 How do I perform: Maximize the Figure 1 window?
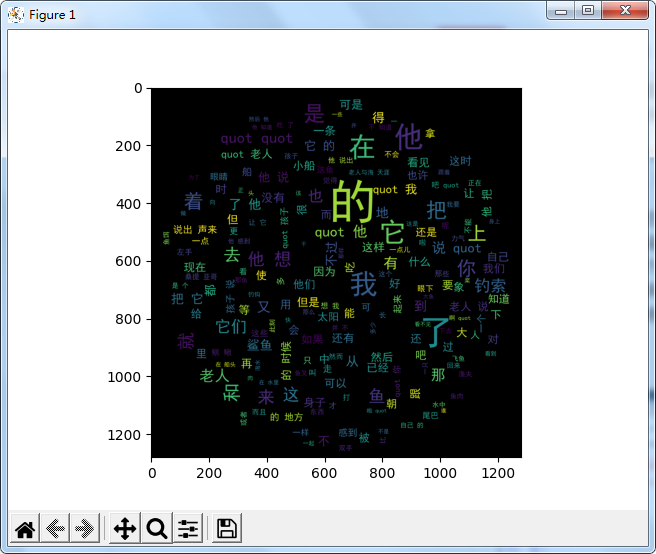[588, 11]
